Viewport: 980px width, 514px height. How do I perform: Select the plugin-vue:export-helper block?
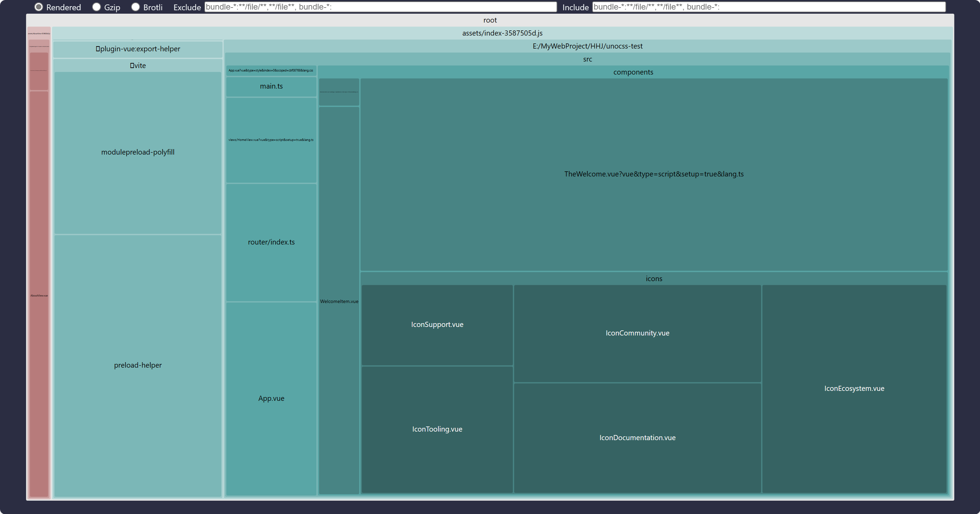pos(138,49)
